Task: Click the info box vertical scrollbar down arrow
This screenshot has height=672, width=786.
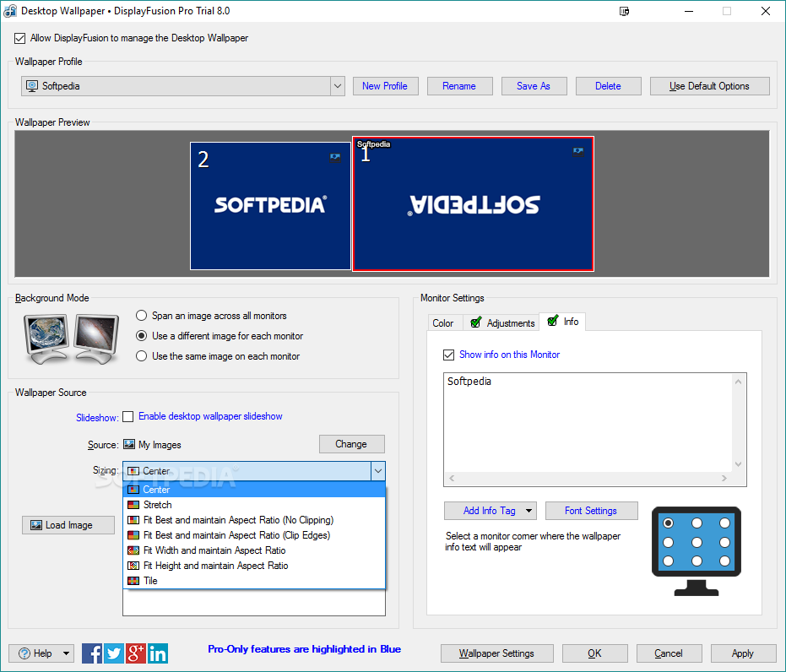Action: coord(738,464)
